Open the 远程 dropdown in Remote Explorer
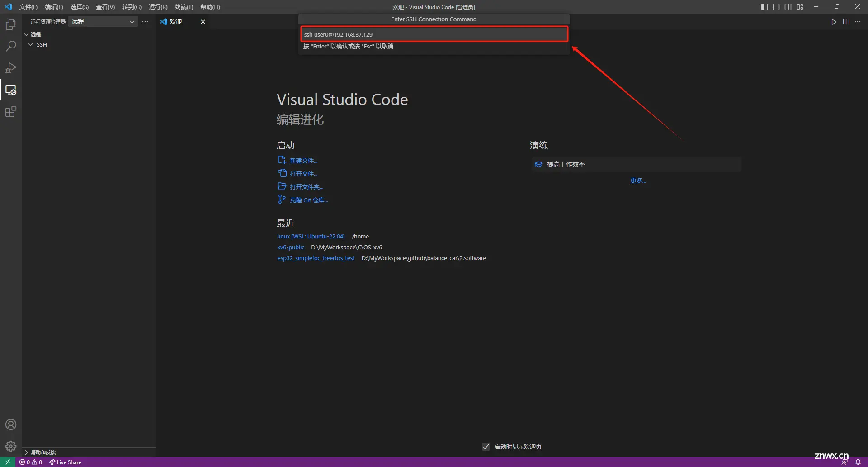This screenshot has width=868, height=467. (x=103, y=22)
